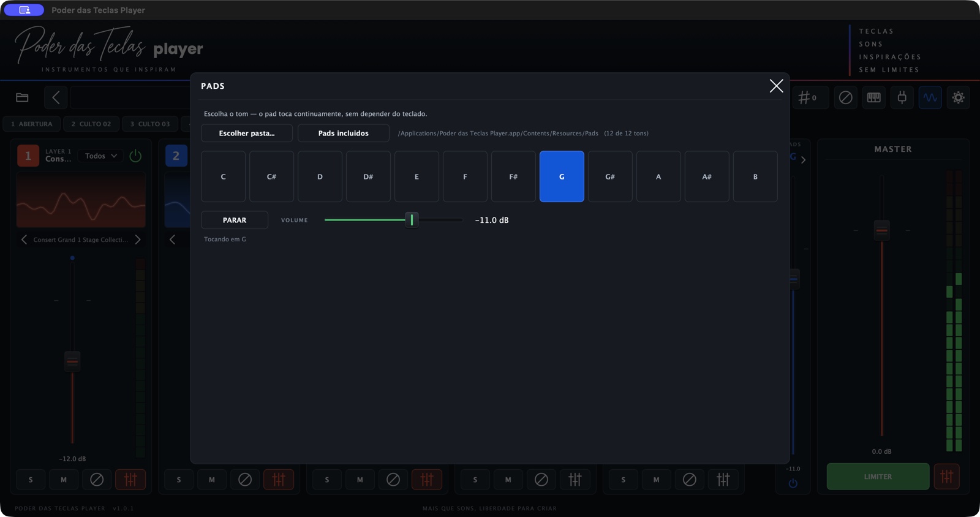Screen dimensions: 980x517
Task: Select the A pad key
Action: coord(658,176)
